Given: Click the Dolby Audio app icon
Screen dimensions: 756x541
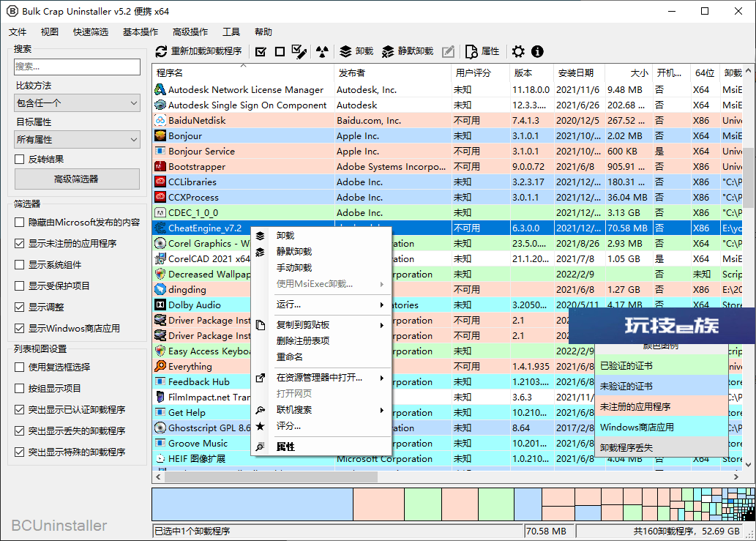Looking at the screenshot, I should [x=160, y=305].
